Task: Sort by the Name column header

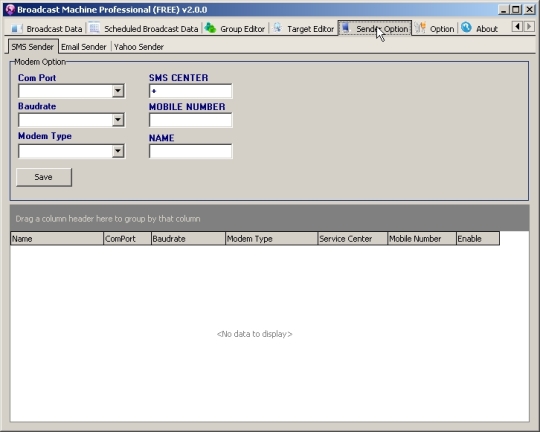Action: click(x=57, y=238)
